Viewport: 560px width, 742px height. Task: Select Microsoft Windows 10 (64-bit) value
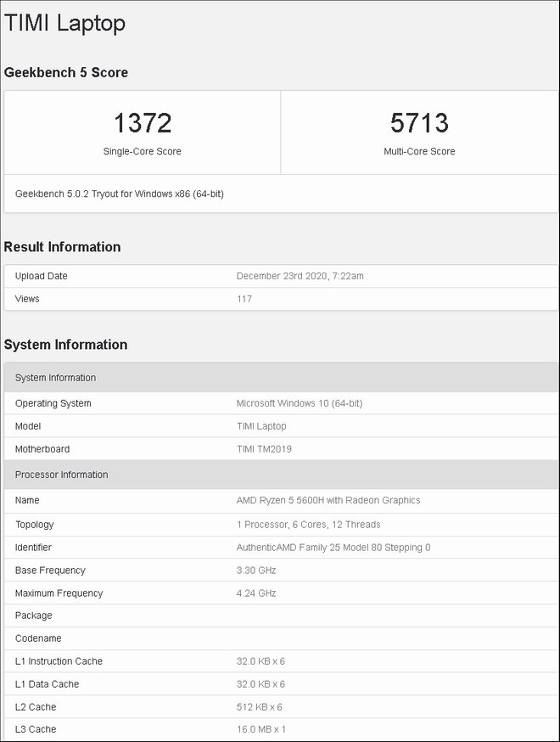coord(300,403)
